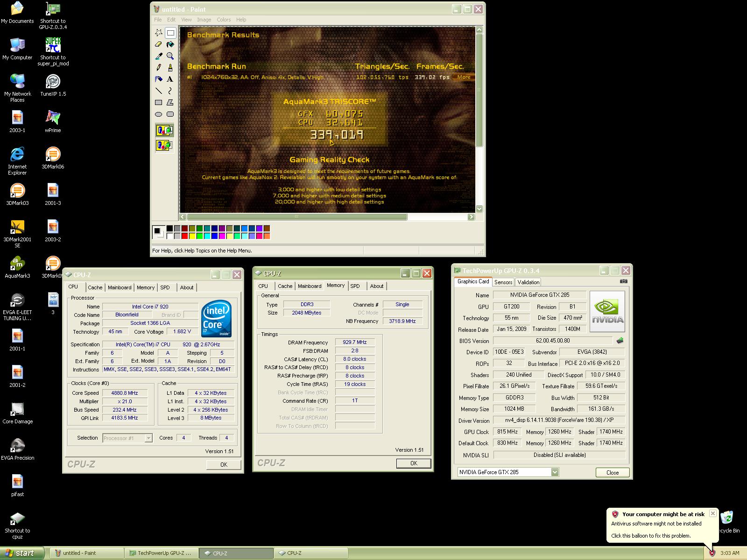Expand the Processor #1 selection dropdown
This screenshot has height=560, width=747.
click(x=148, y=438)
